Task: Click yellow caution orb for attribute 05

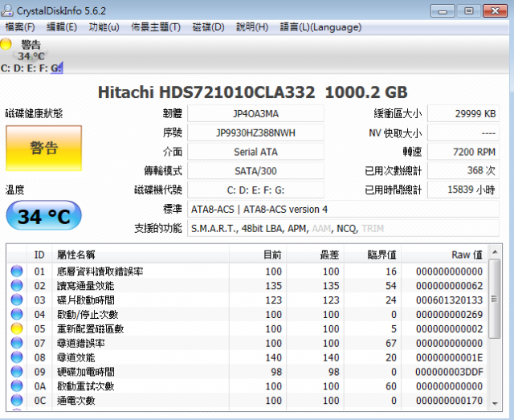Action: [x=17, y=328]
